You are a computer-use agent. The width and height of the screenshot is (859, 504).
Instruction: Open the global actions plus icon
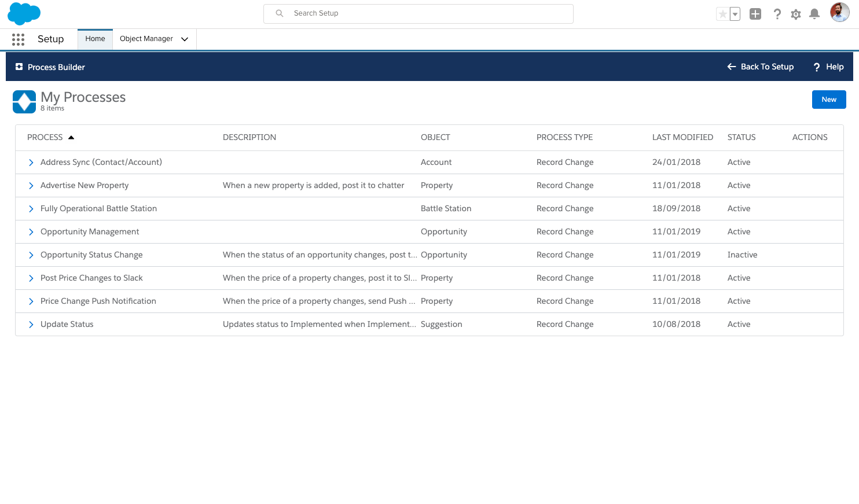[x=755, y=14]
